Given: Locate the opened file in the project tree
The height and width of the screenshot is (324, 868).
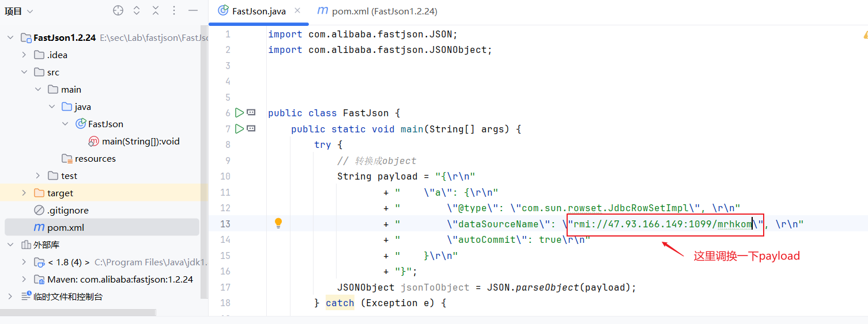Looking at the screenshot, I should [x=118, y=10].
